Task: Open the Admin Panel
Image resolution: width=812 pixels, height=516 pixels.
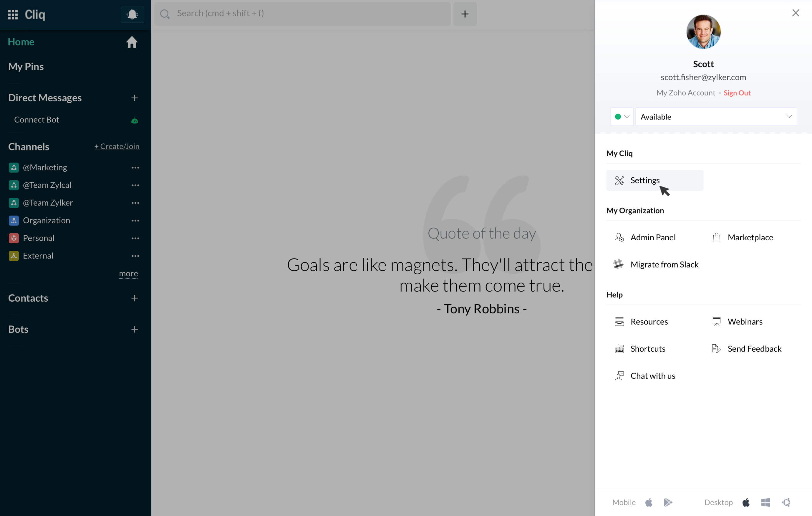Action: click(x=653, y=237)
